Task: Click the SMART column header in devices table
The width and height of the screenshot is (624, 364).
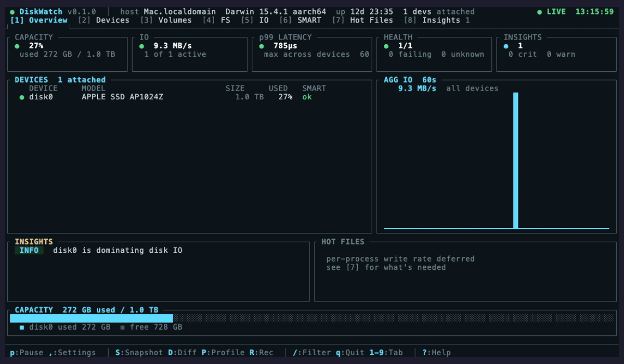Action: (315, 88)
